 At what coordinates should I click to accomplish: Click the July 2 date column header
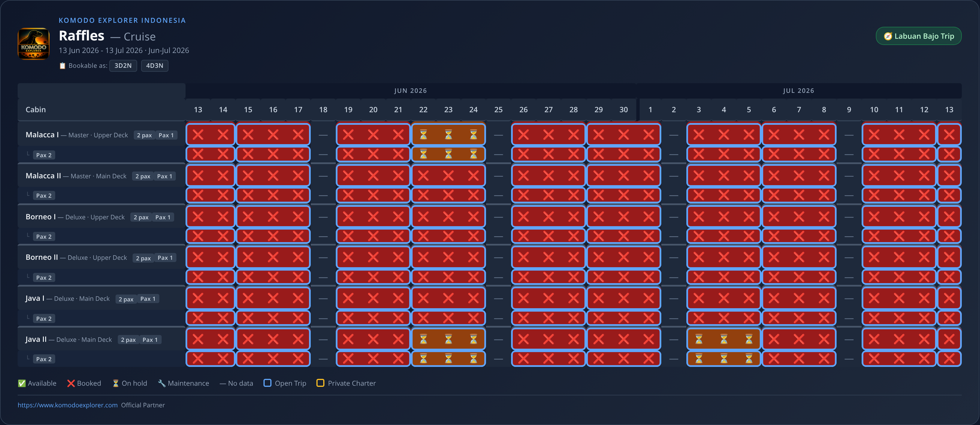pos(673,110)
